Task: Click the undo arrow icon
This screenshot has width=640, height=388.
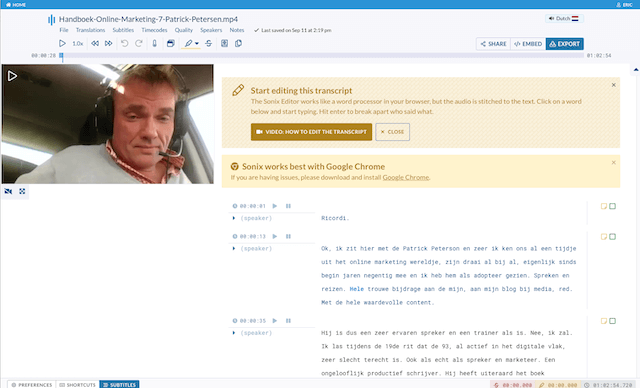Action: 124,43
